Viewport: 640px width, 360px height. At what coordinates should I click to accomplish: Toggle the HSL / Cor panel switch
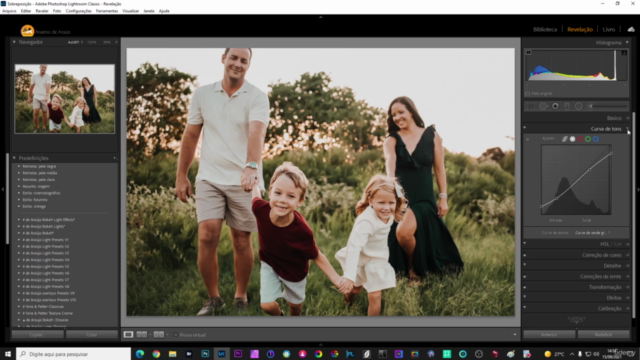pos(525,243)
